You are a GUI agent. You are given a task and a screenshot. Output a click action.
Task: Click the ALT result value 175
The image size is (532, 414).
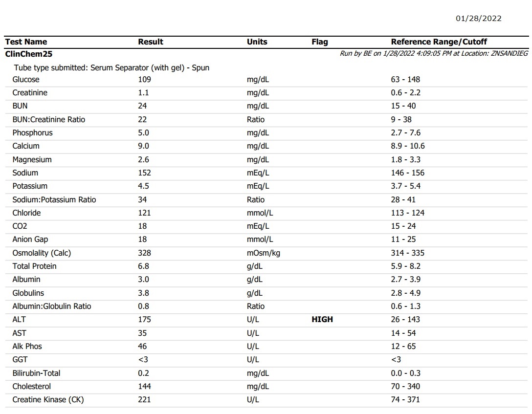tap(144, 320)
